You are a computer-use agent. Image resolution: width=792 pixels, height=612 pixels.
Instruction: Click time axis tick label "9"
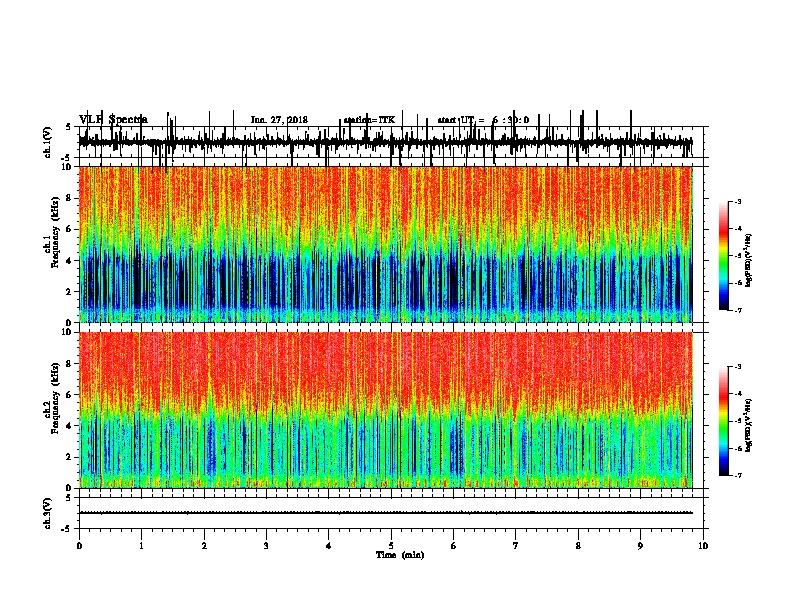pos(640,545)
